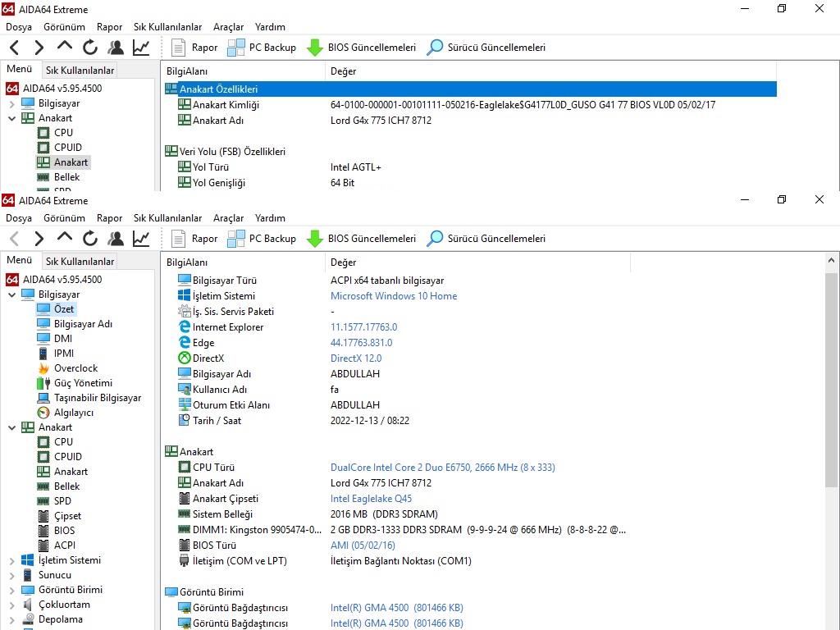Viewport: 840px width, 630px height.
Task: Open the line graph tool in the lower toolbar
Action: pyautogui.click(x=141, y=239)
